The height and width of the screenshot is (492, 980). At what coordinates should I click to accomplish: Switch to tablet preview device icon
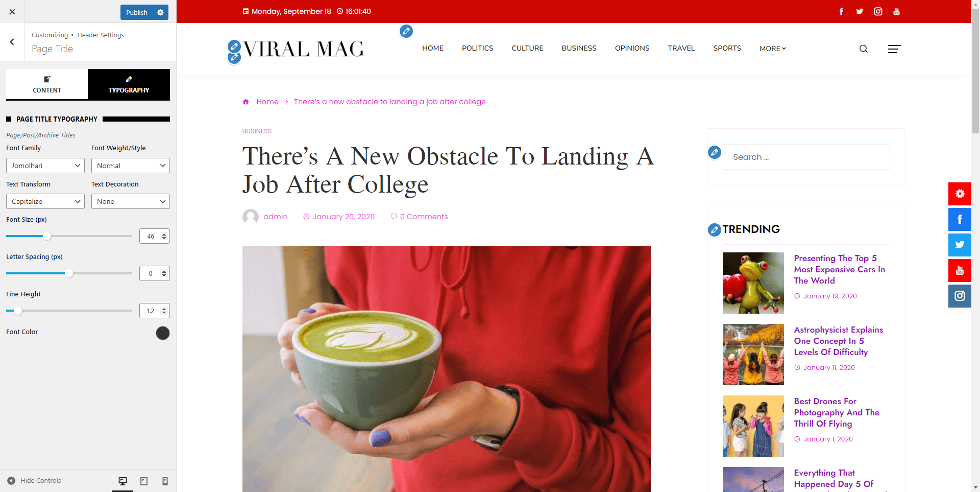(x=144, y=481)
